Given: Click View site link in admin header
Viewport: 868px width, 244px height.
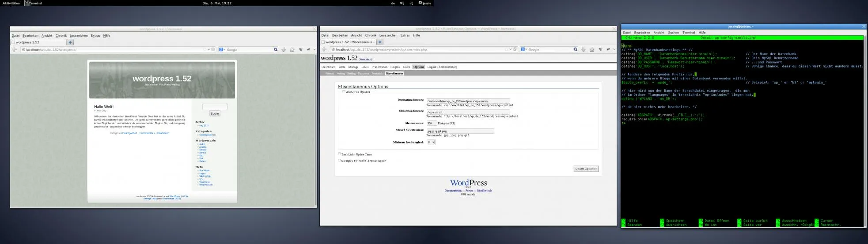Looking at the screenshot, I should 365,59.
